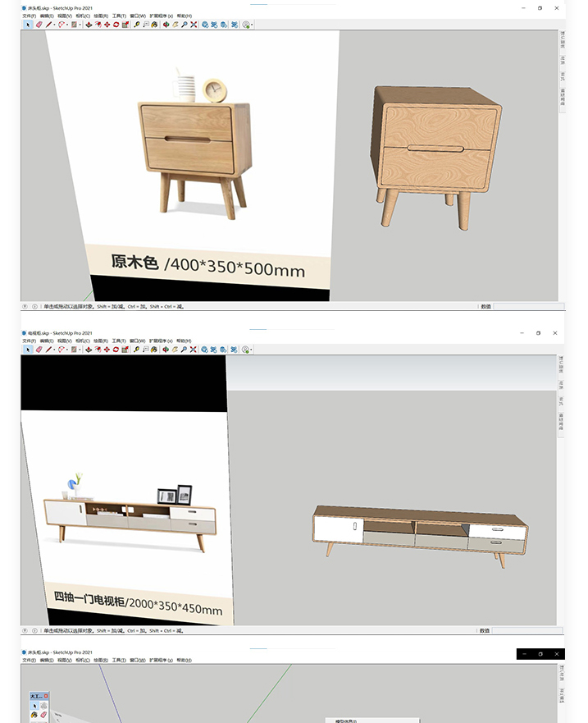Open 绘图(R) menu in bottom window
Viewport: 588px width, 723px height.
[100, 661]
